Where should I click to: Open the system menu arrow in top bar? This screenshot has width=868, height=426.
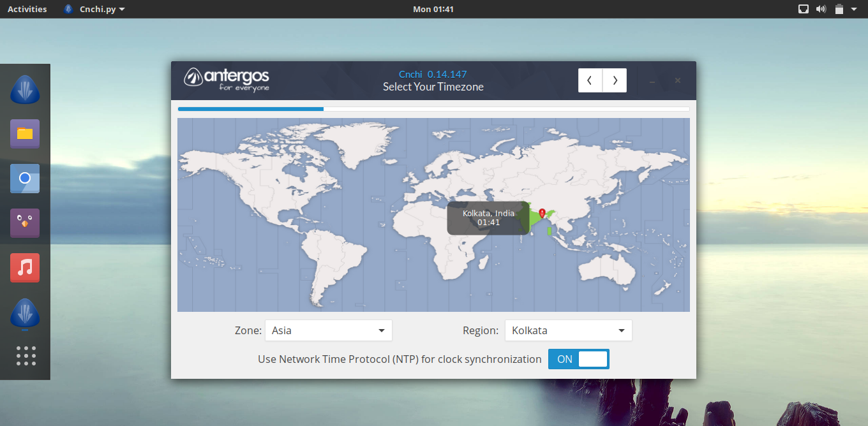coord(854,9)
